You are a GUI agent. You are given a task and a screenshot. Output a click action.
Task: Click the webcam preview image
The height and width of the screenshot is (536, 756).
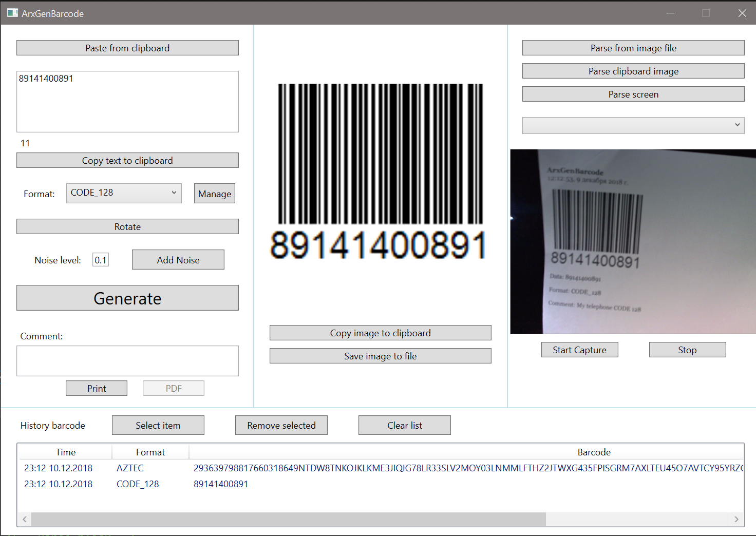[x=633, y=241]
